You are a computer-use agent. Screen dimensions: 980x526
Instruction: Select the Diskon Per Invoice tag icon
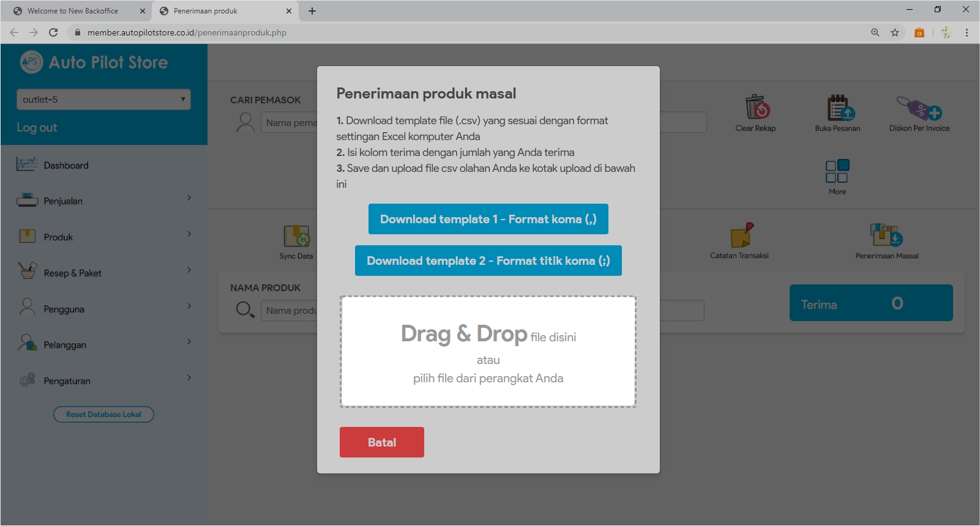pyautogui.click(x=919, y=109)
